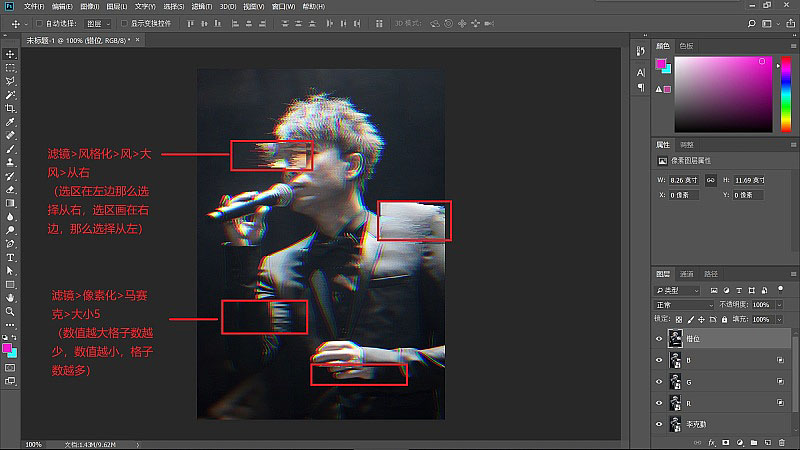Image resolution: width=800 pixels, height=450 pixels.
Task: Open the 图像(I) menu
Action: tap(89, 7)
